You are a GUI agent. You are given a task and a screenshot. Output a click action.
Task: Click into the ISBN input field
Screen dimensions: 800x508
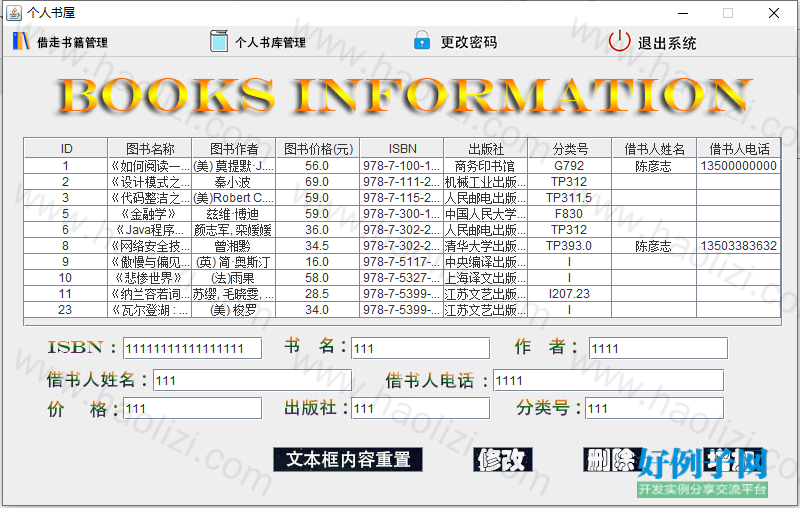click(x=192, y=348)
